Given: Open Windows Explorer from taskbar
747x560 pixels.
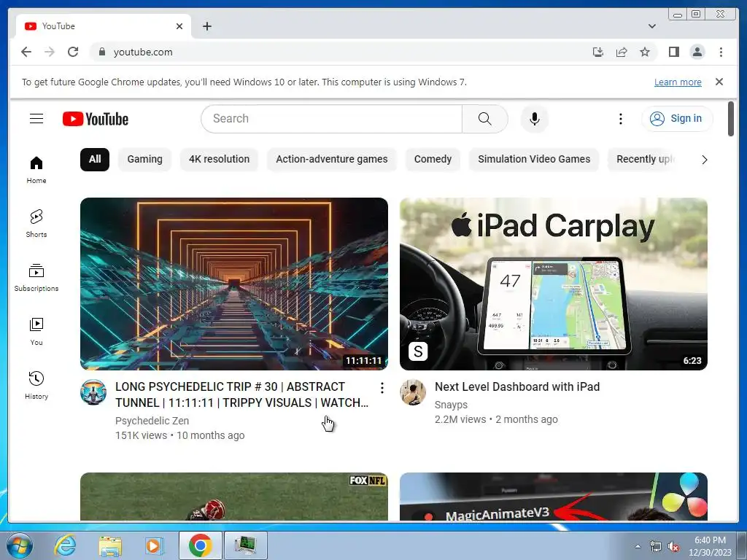Looking at the screenshot, I should [110, 545].
